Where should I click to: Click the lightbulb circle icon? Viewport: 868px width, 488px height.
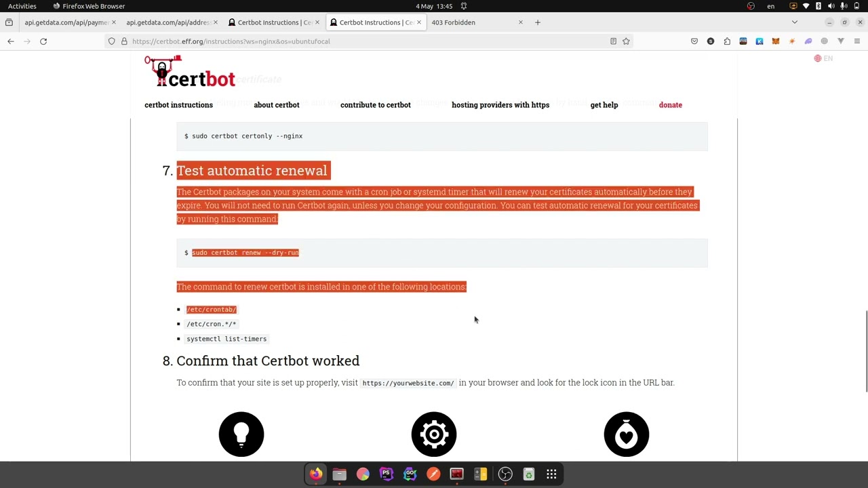(x=241, y=434)
